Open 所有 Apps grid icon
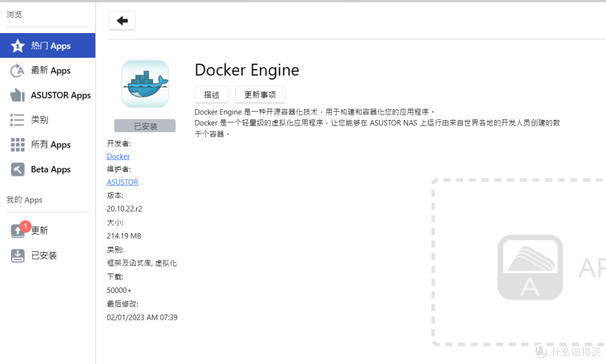This screenshot has height=364, width=606. coord(17,145)
